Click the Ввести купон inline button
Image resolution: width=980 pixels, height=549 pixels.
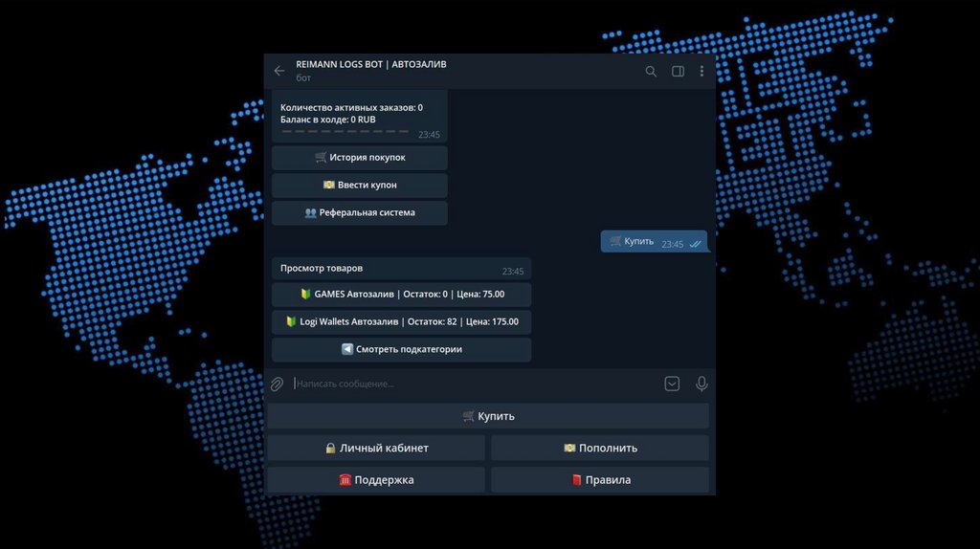(360, 185)
